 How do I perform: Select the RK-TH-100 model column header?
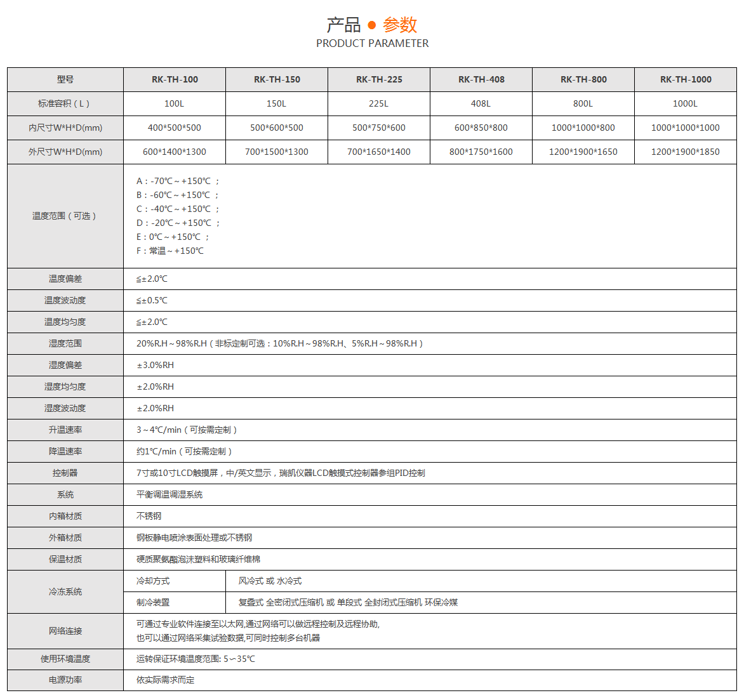coord(173,79)
